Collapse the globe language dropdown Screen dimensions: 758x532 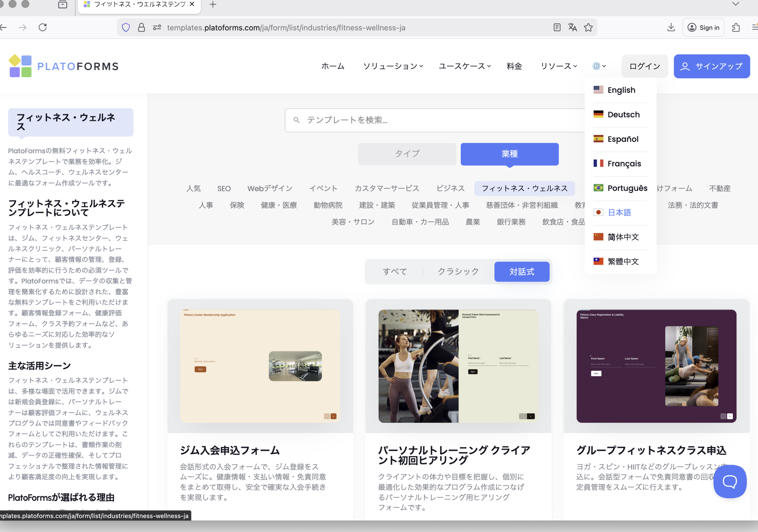click(x=599, y=66)
